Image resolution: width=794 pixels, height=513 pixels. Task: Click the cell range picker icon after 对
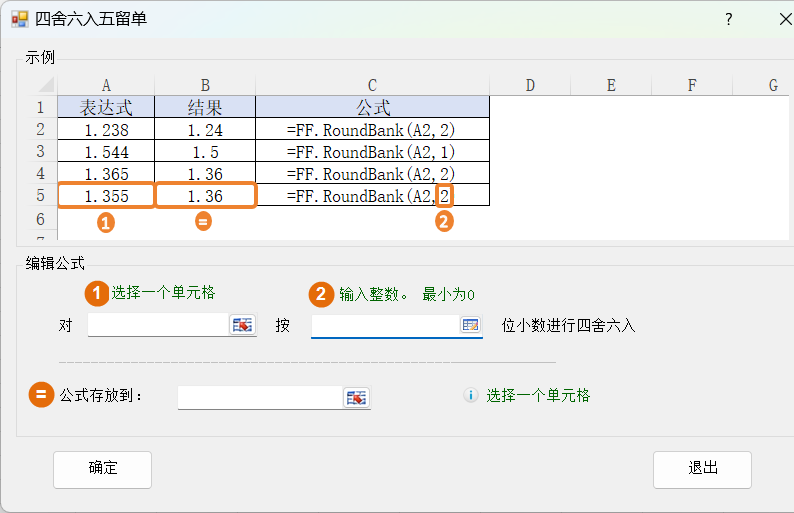tap(242, 325)
